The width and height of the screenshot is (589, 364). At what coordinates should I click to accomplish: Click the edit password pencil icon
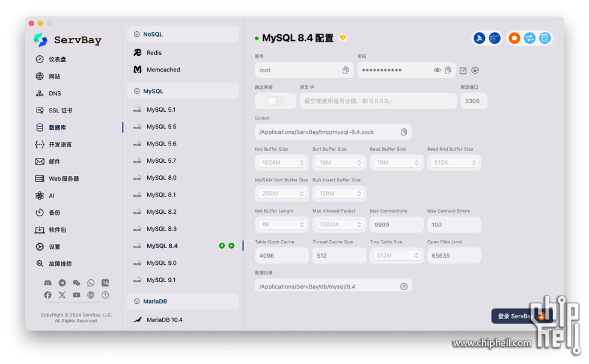pyautogui.click(x=463, y=70)
